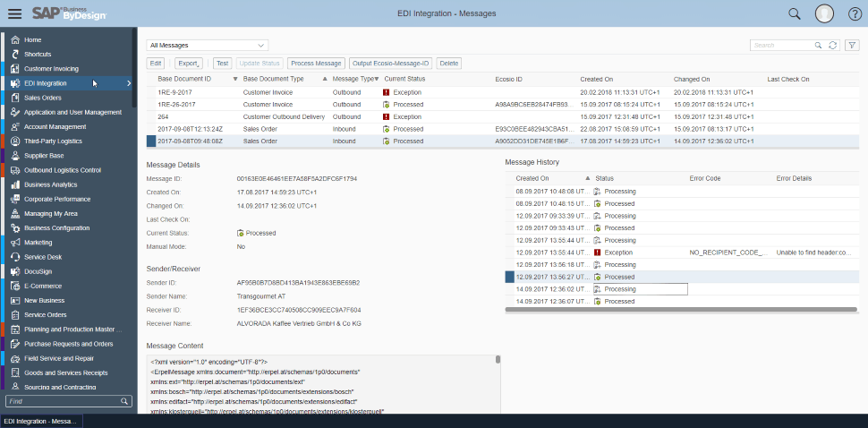Expand the EDI Integration submenu arrow

pos(129,83)
